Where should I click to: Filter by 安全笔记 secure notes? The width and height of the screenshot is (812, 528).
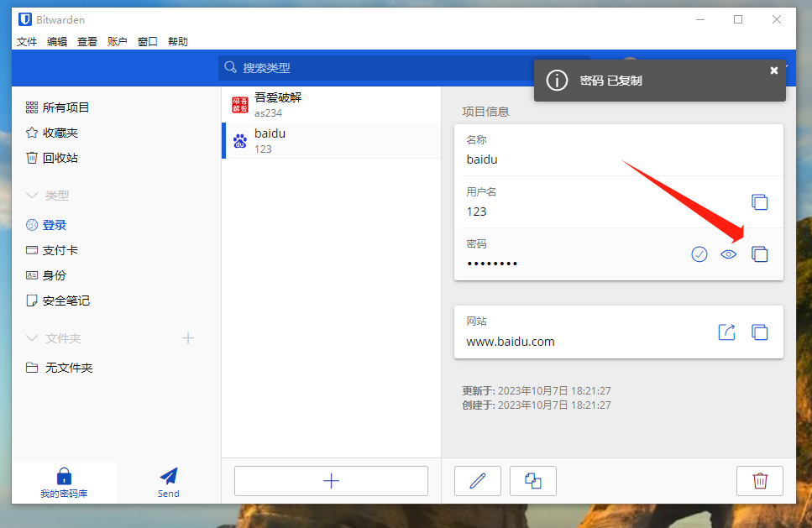click(57, 301)
